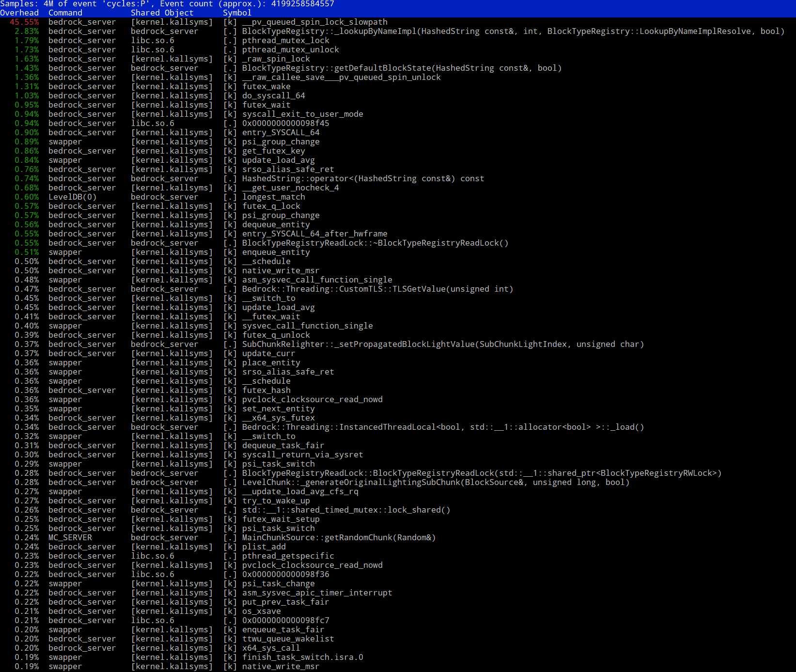
Task: Click the os_xsave symbol
Action: [262, 611]
